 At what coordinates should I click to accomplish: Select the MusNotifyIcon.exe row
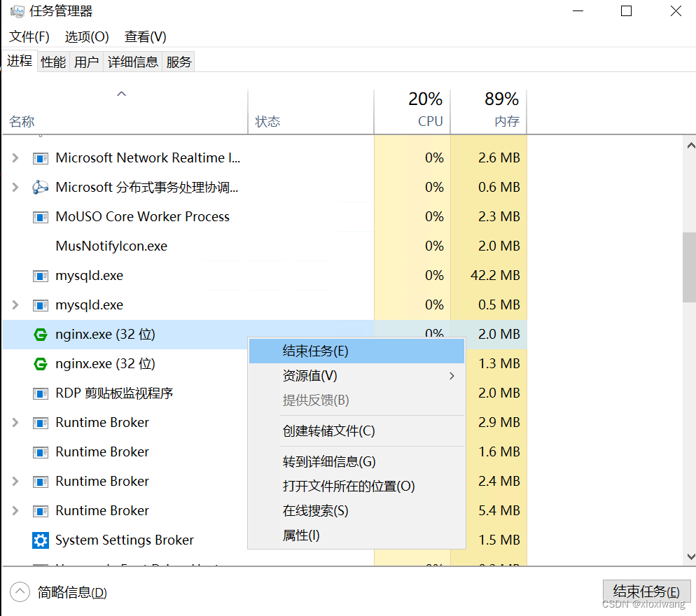tap(265, 246)
